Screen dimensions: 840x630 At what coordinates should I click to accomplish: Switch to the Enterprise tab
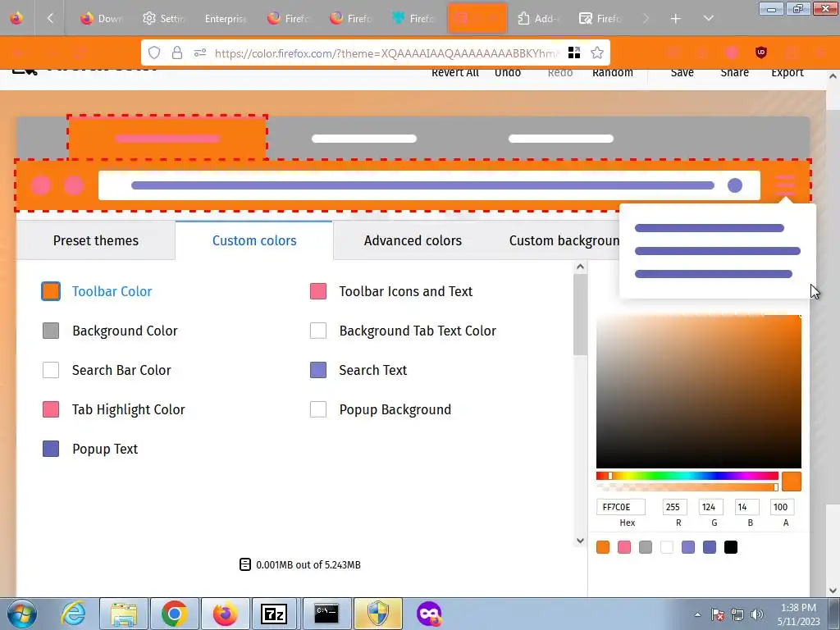point(226,19)
